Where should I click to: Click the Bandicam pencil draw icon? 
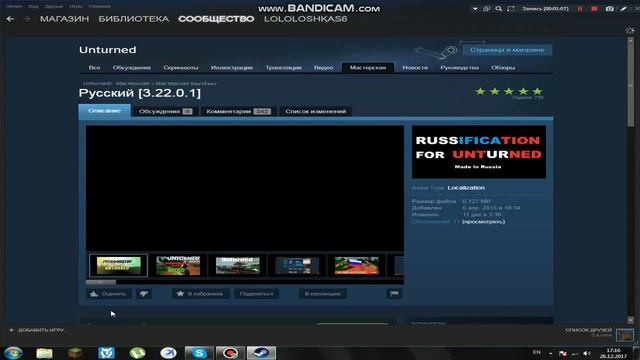click(623, 9)
